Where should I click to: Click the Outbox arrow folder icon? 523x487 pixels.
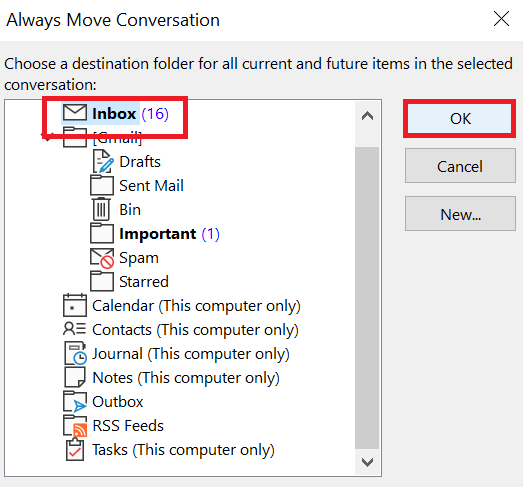[75, 401]
